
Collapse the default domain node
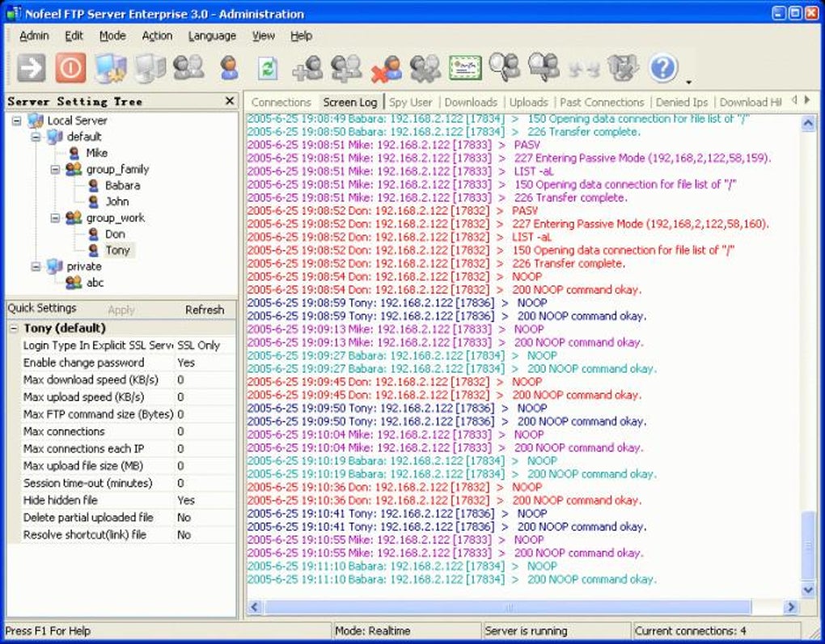[x=36, y=137]
